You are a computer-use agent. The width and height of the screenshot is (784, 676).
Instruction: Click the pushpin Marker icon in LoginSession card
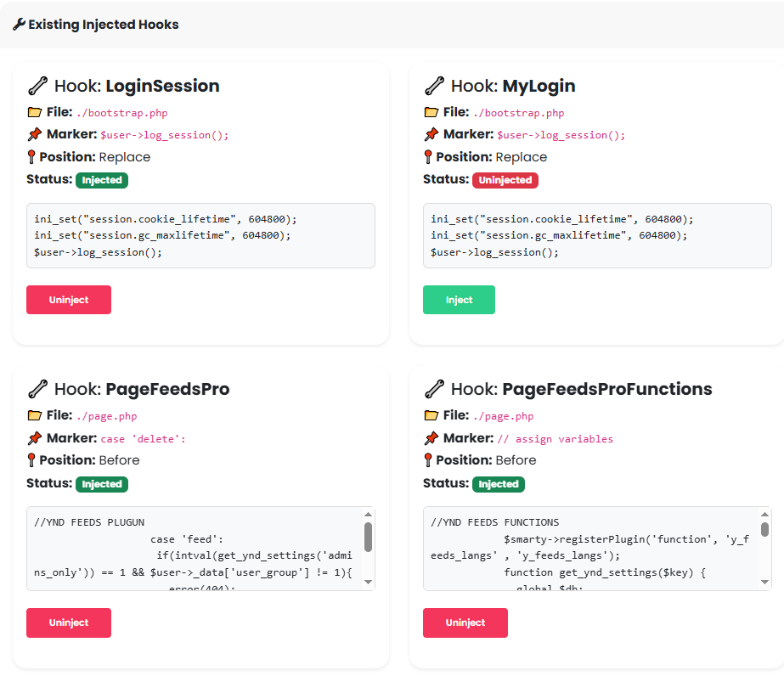pyautogui.click(x=35, y=134)
